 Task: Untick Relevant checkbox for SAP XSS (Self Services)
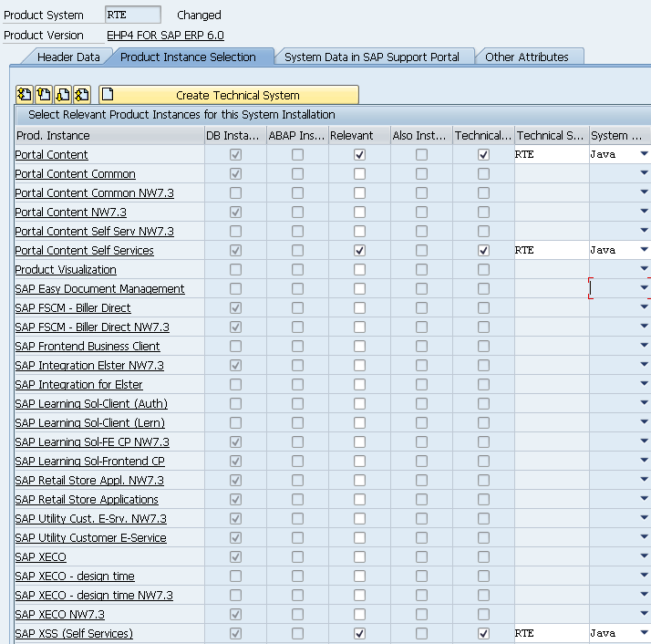click(x=359, y=633)
